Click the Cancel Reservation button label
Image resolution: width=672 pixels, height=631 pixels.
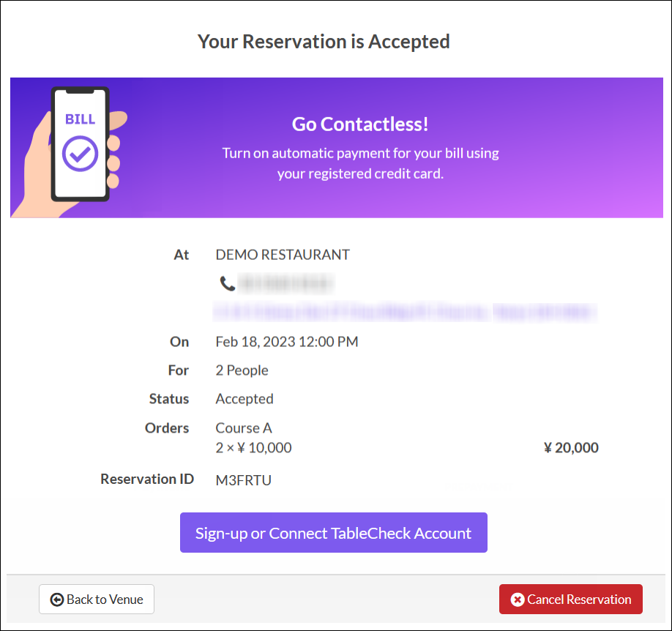point(579,600)
